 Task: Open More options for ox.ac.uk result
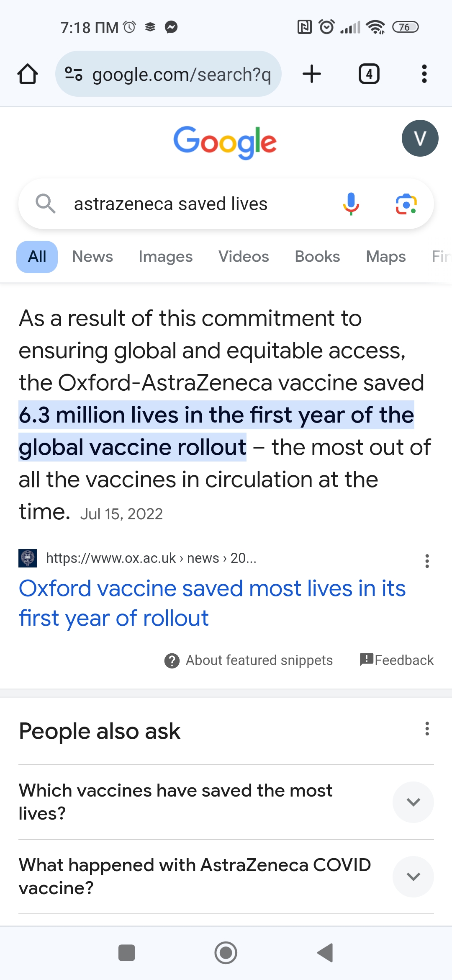(427, 561)
